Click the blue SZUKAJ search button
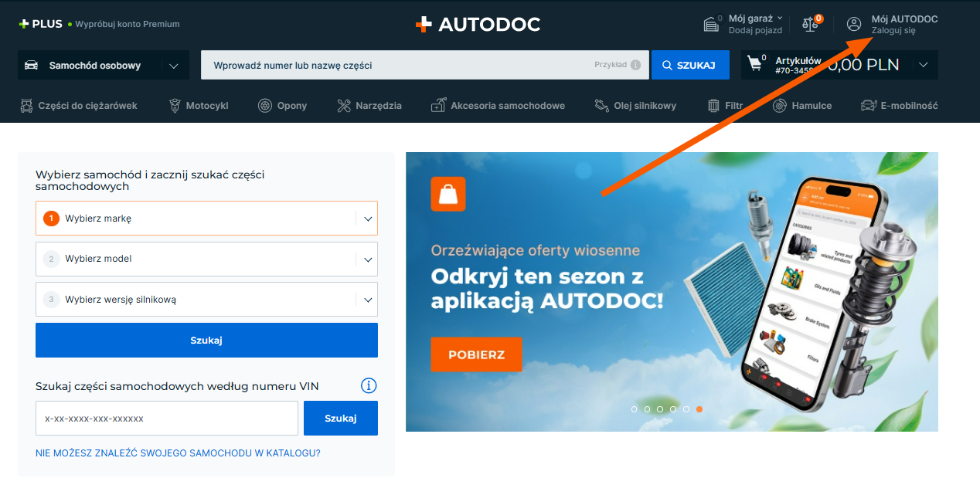The image size is (980, 495). tap(690, 65)
